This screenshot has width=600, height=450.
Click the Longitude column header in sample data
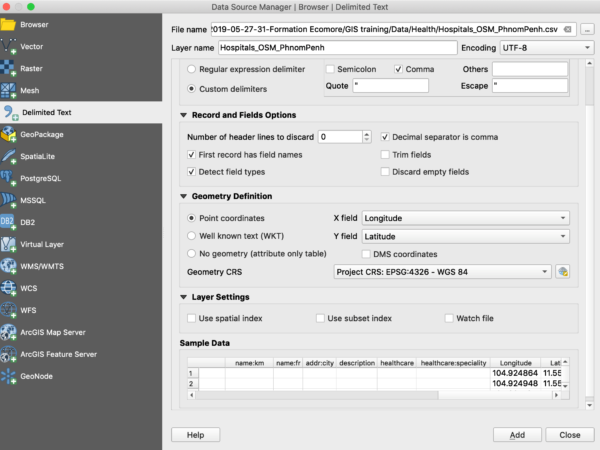tap(515, 363)
